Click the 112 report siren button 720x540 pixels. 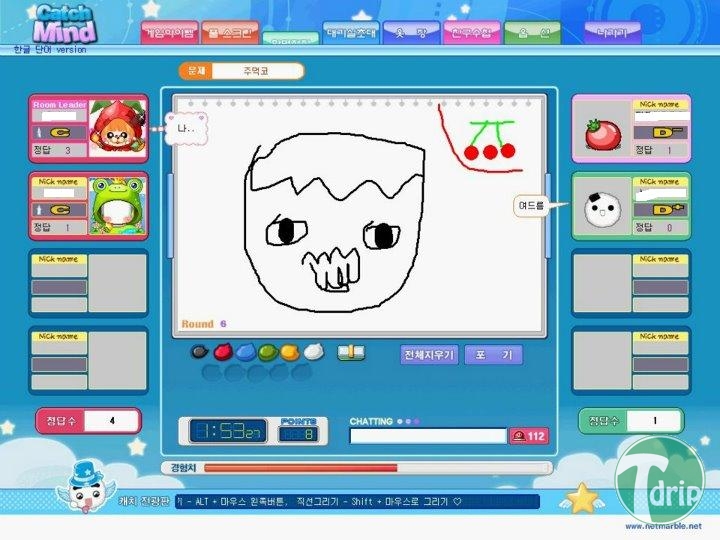click(529, 436)
